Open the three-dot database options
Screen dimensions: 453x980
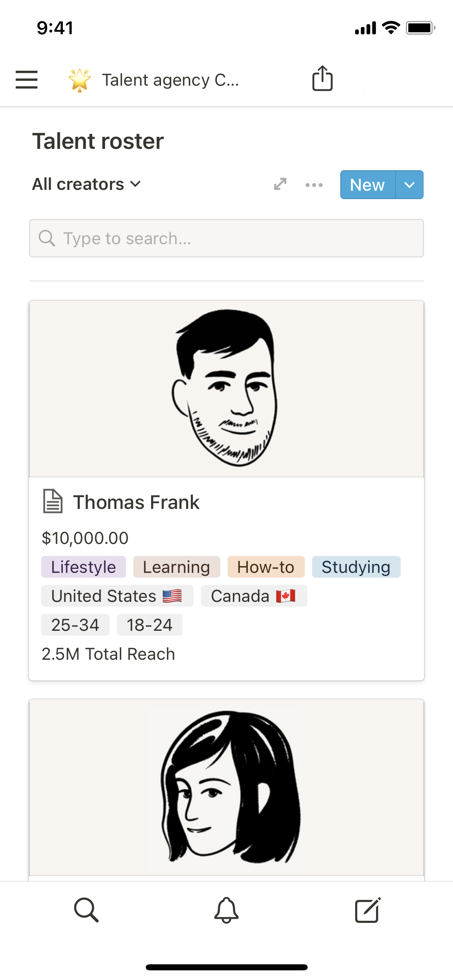pyautogui.click(x=314, y=185)
